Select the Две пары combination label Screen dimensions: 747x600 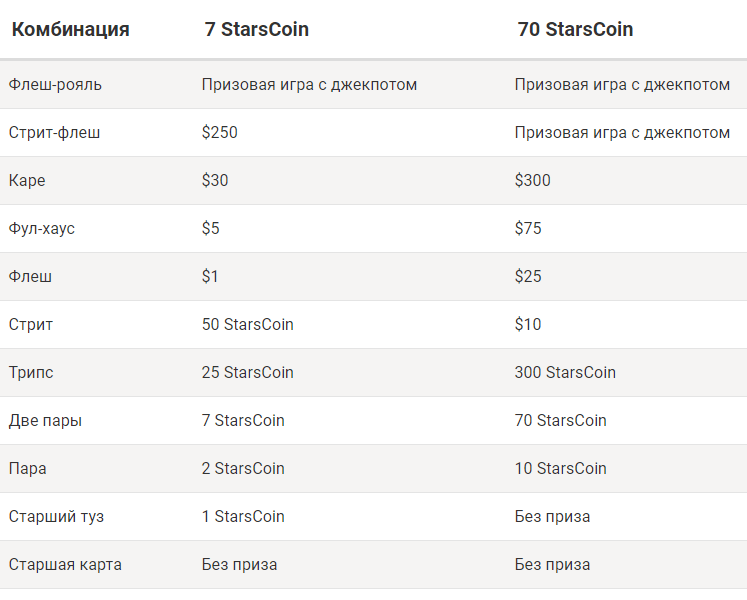pos(45,421)
